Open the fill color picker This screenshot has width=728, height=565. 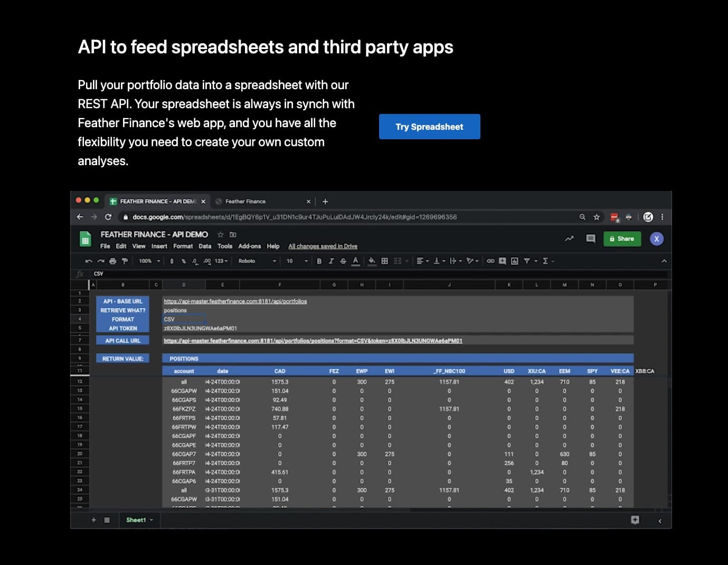372,261
